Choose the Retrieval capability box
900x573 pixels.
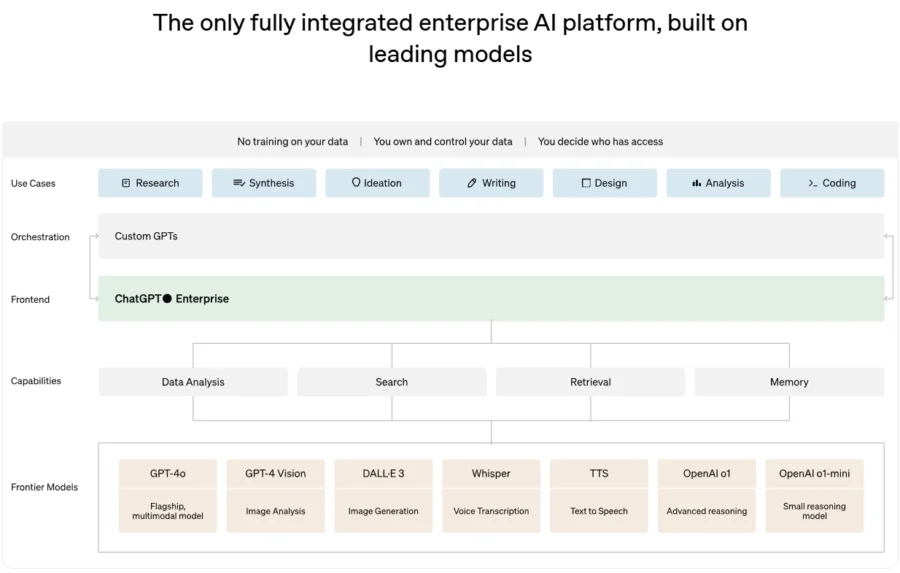(x=591, y=382)
